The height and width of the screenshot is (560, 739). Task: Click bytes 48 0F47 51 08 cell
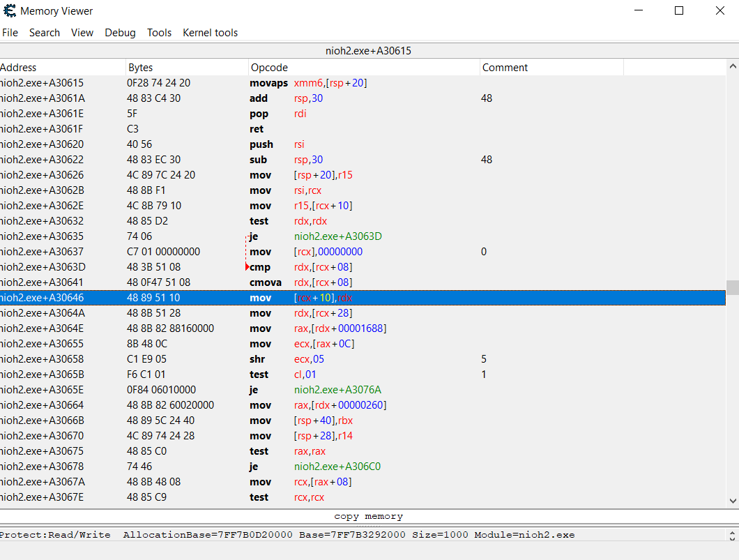(158, 282)
